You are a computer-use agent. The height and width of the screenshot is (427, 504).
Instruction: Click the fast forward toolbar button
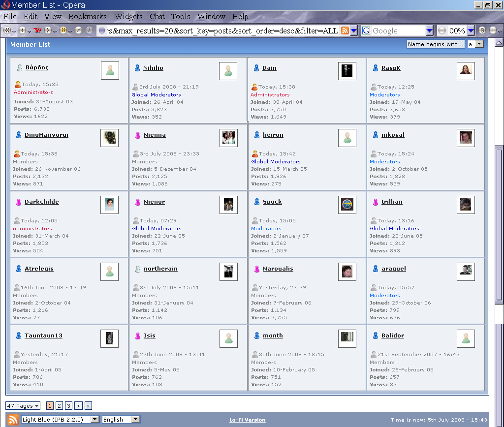point(63,30)
